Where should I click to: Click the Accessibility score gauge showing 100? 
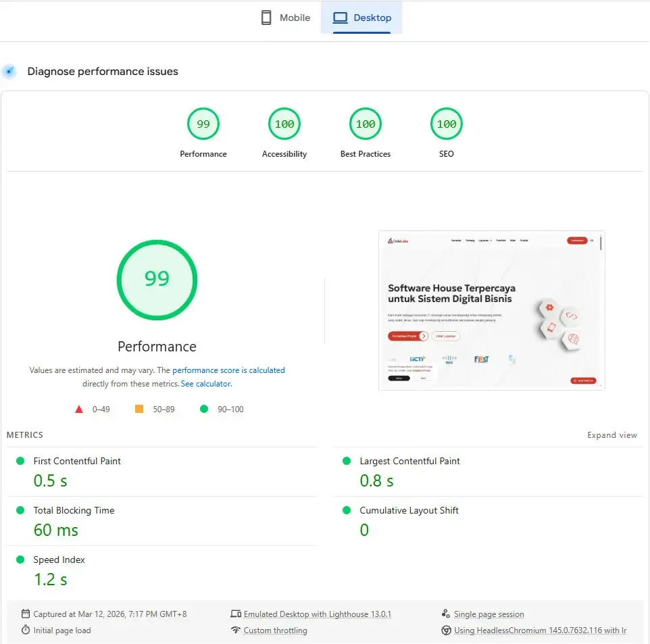[x=284, y=124]
